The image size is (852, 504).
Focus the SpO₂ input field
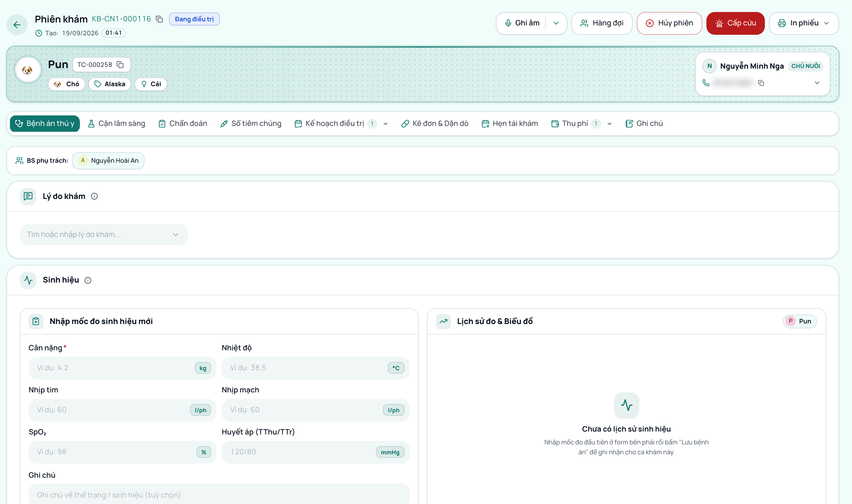point(122,452)
